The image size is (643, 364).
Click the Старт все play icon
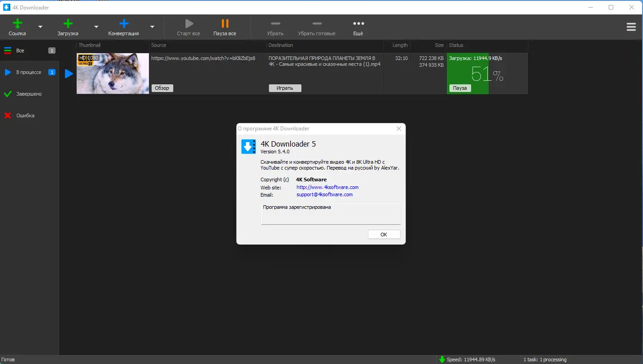[189, 24]
